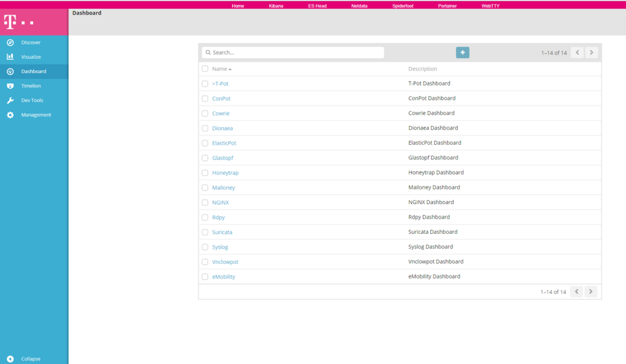Viewport: 626px width, 364px height.
Task: Open the eMobility dashboard link
Action: tap(224, 277)
